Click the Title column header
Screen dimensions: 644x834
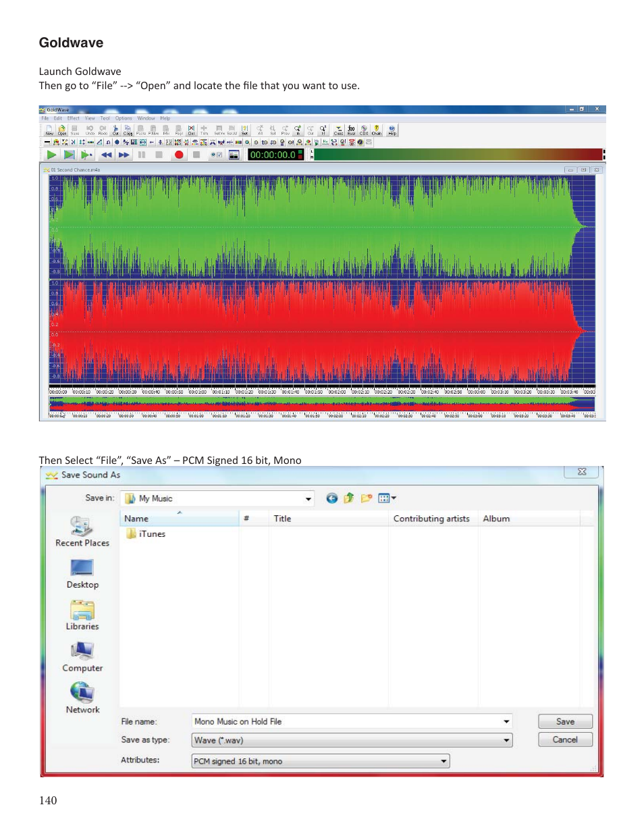coord(329,519)
